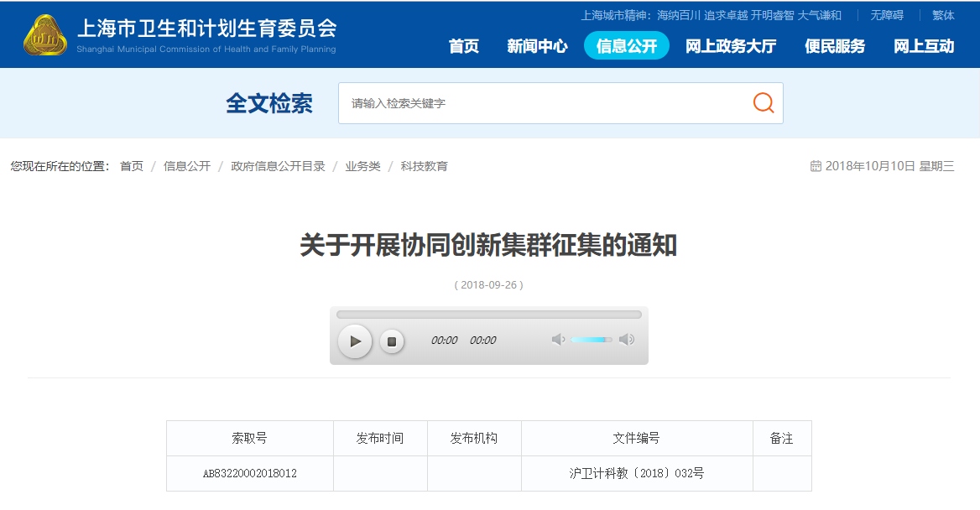Click the low volume speaker icon
The width and height of the screenshot is (980, 510).
[558, 340]
